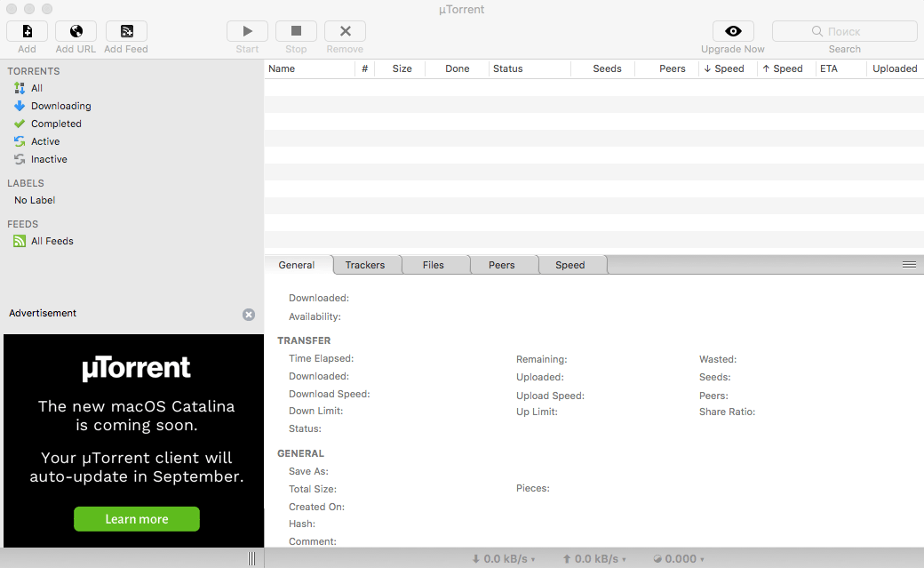The height and width of the screenshot is (568, 924).
Task: Sort by upload Speed column header
Action: point(786,68)
